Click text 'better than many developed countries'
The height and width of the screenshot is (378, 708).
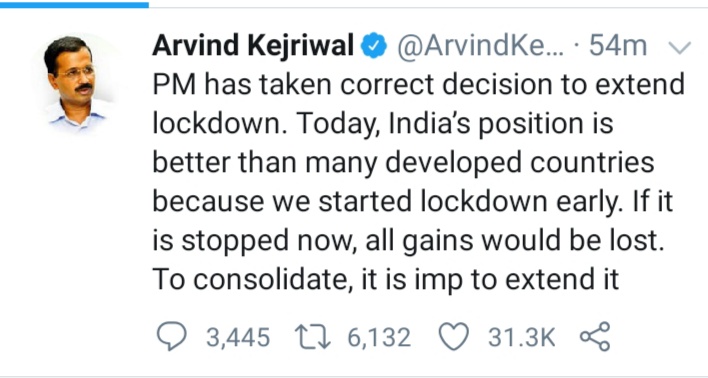click(403, 163)
